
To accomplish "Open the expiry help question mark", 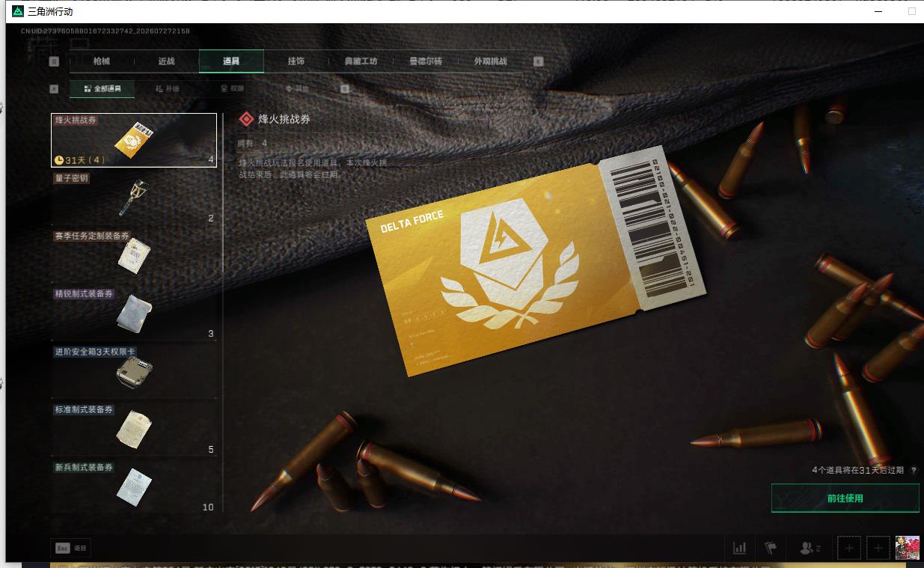I will 914,470.
